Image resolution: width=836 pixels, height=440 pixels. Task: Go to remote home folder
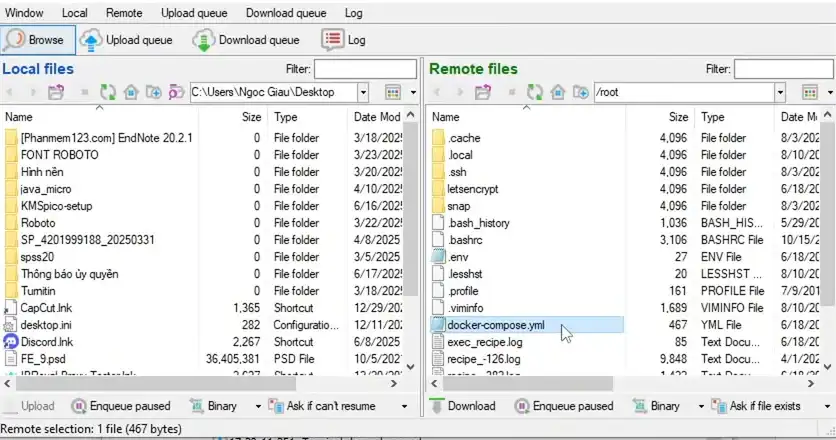coord(558,92)
